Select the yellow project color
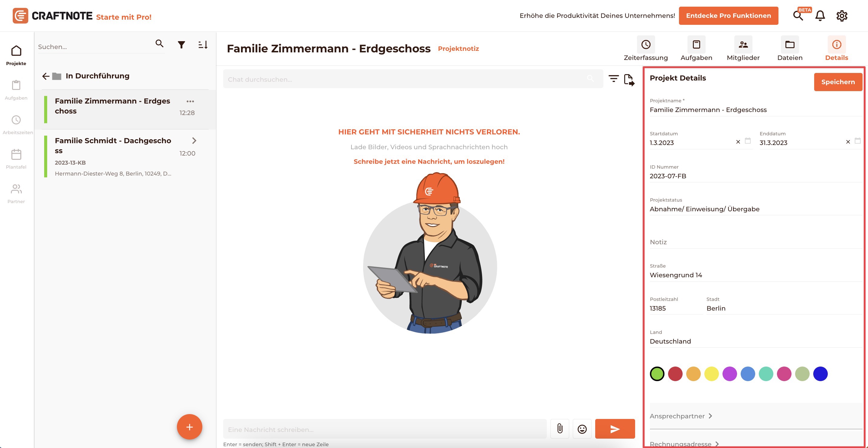The width and height of the screenshot is (868, 448). 711,374
